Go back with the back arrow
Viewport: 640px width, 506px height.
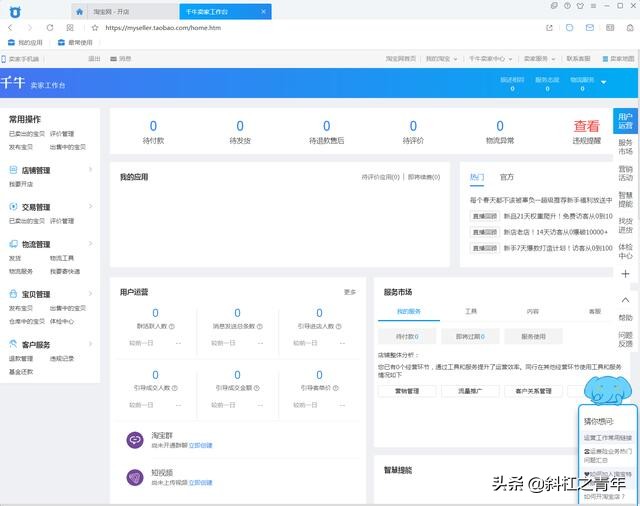10,28
